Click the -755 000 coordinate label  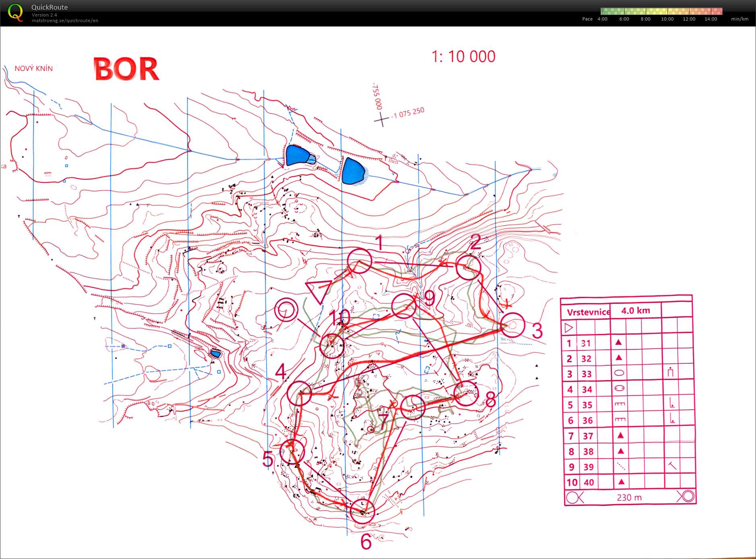(377, 97)
